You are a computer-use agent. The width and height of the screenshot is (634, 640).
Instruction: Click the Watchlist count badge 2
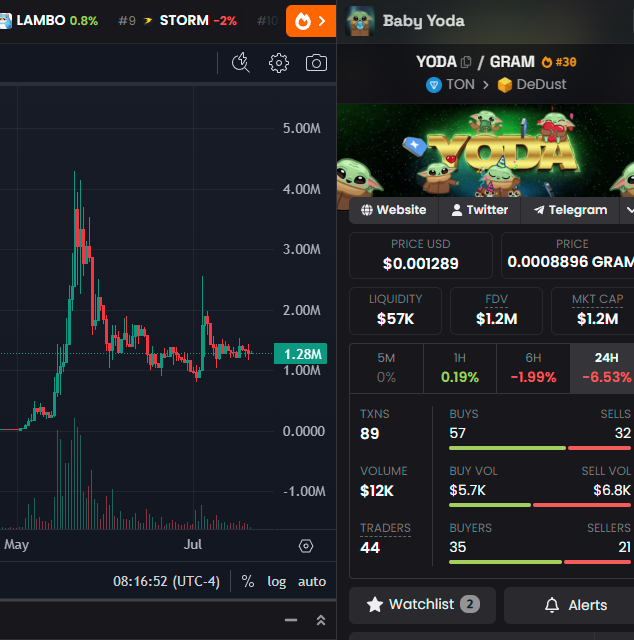coord(470,604)
